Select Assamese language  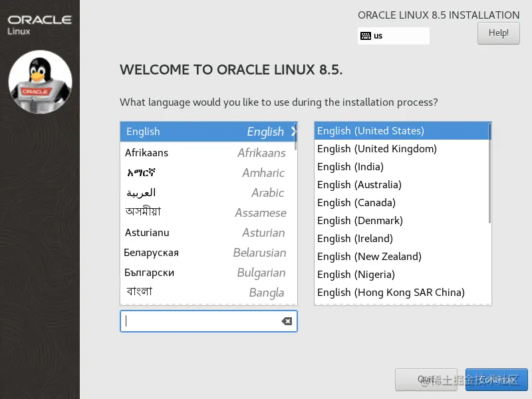click(x=209, y=213)
